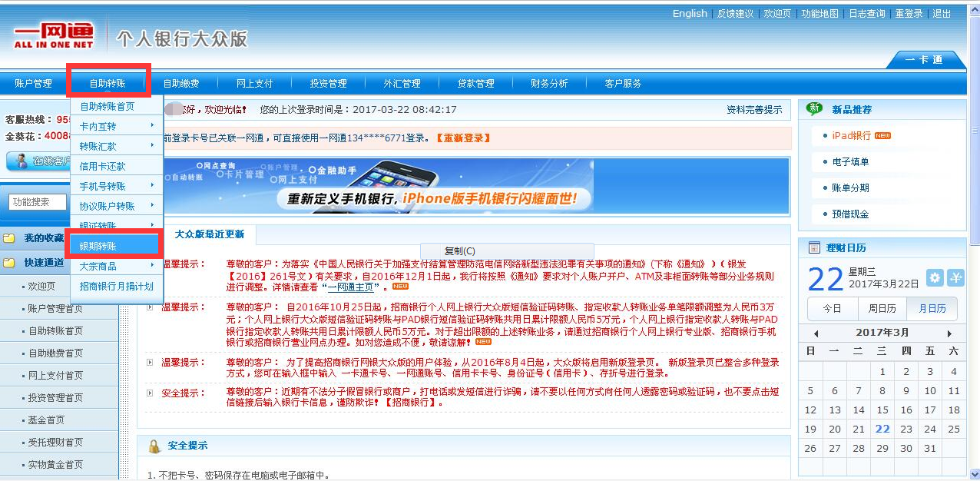The width and height of the screenshot is (980, 481).
Task: Expand 大宗商品 submenu
Action: [152, 265]
